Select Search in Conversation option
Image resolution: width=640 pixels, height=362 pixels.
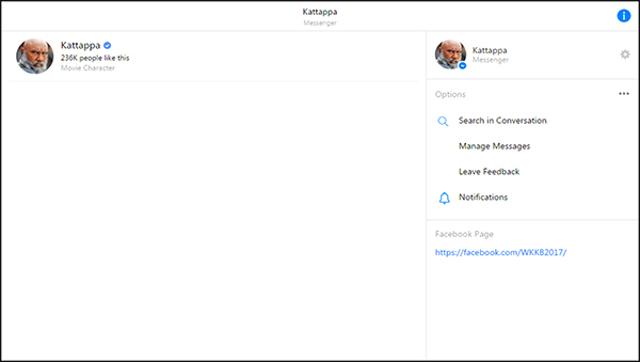click(x=502, y=120)
